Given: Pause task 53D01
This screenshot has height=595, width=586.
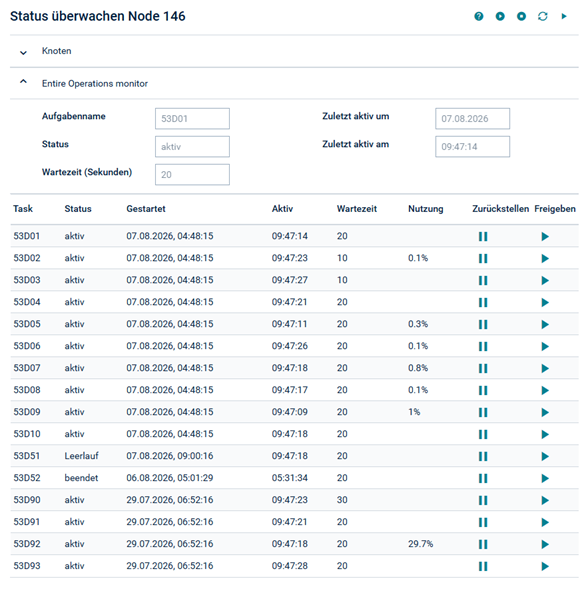Looking at the screenshot, I should click(483, 236).
